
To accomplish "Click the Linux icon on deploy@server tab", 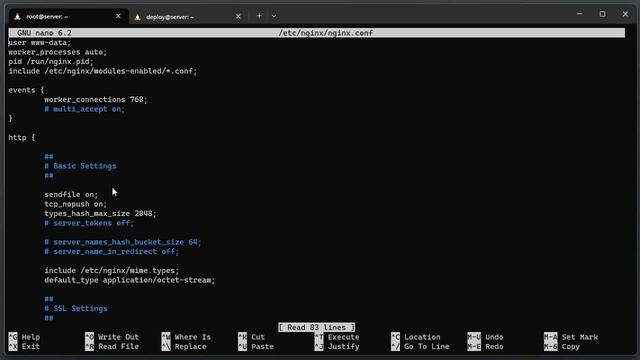I will tap(138, 17).
